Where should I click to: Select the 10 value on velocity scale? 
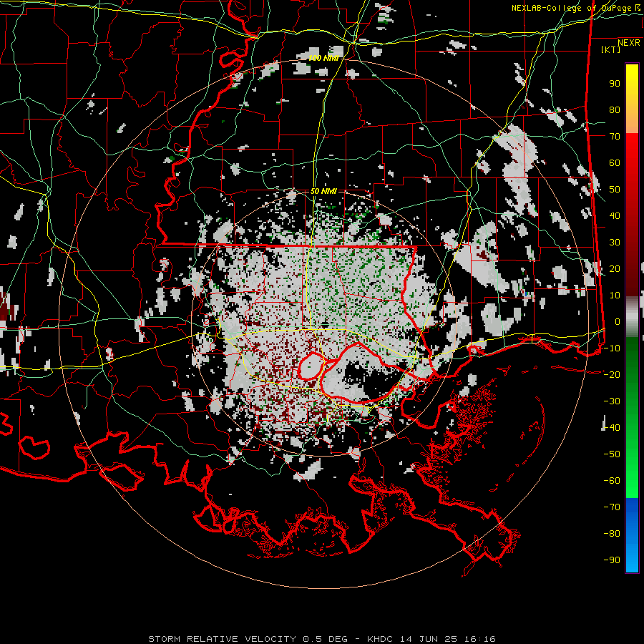pos(615,296)
